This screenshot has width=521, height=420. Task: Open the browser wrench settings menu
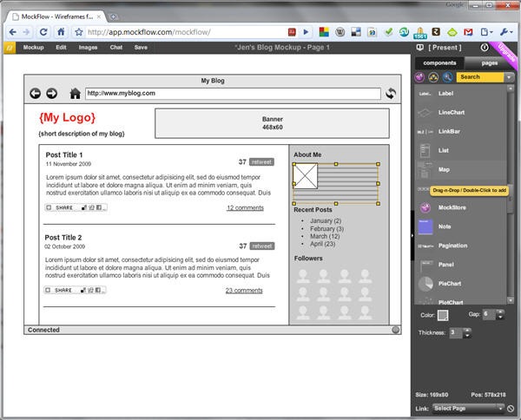[x=507, y=32]
